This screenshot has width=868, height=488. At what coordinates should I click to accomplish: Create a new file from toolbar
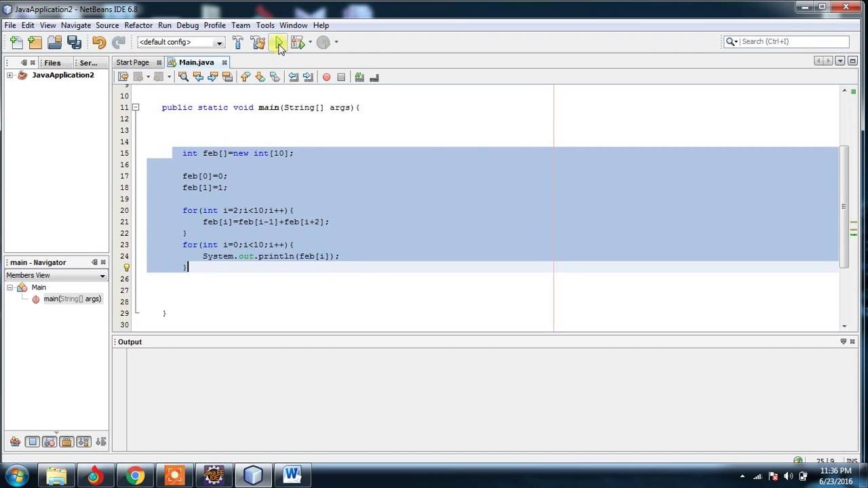click(16, 42)
